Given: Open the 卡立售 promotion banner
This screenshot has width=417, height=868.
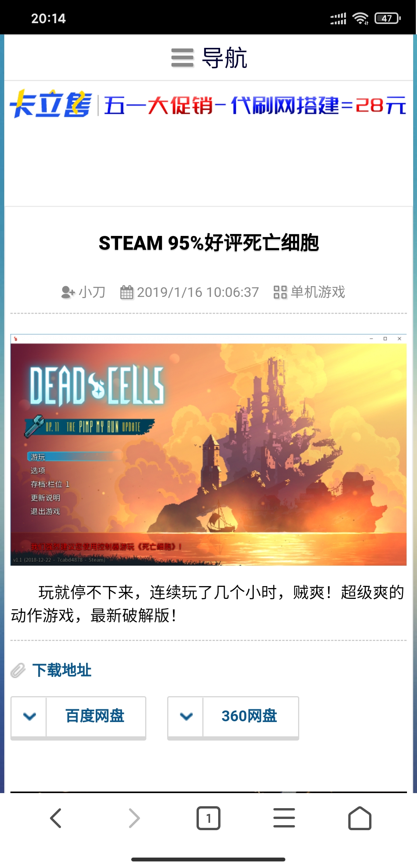Looking at the screenshot, I should [208, 104].
